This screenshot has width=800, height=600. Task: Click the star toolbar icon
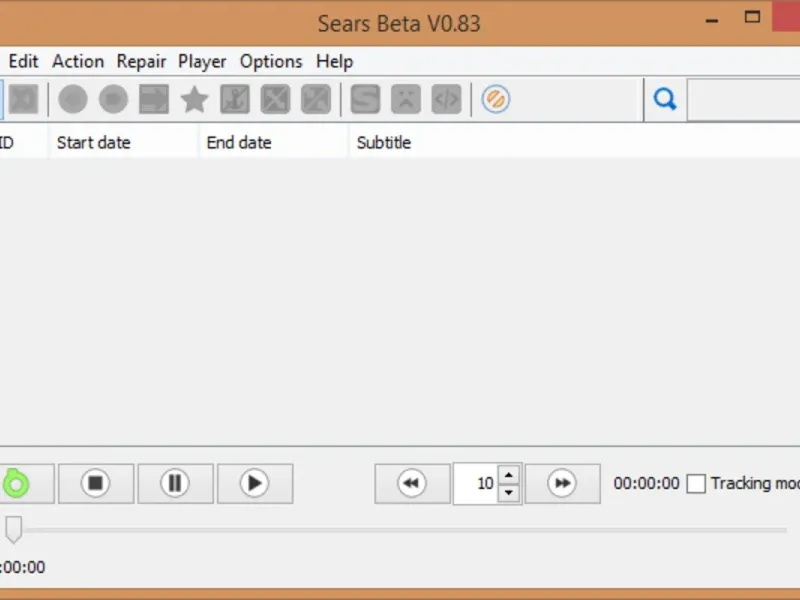[x=194, y=99]
